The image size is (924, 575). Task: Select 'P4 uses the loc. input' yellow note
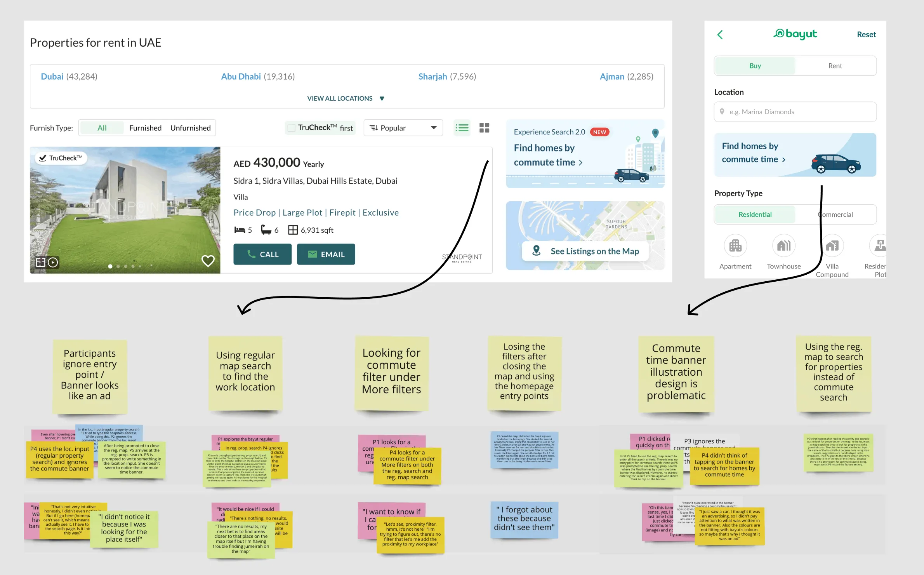[59, 460]
